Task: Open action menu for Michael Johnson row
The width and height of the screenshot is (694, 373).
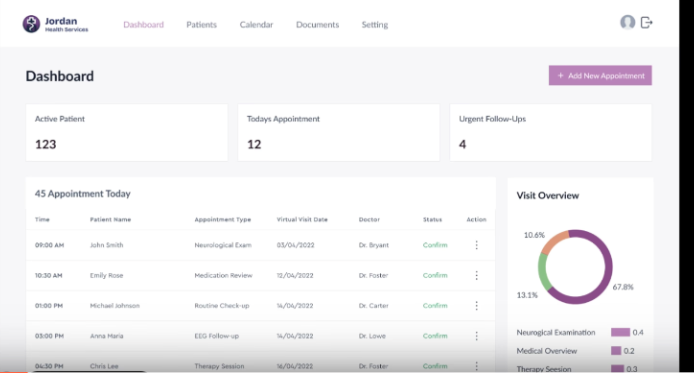Action: click(x=476, y=306)
